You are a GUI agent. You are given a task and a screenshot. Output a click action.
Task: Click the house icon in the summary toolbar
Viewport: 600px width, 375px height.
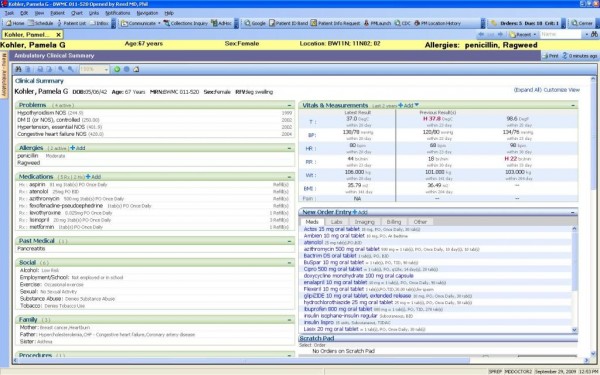click(136, 69)
